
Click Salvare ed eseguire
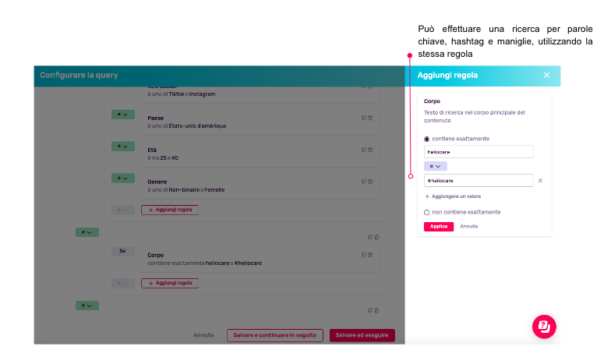[x=362, y=335]
